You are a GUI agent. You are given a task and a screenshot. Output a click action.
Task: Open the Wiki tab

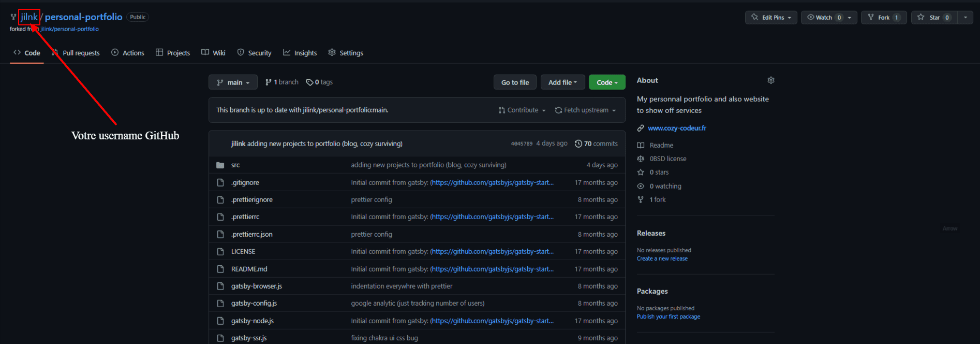tap(213, 53)
